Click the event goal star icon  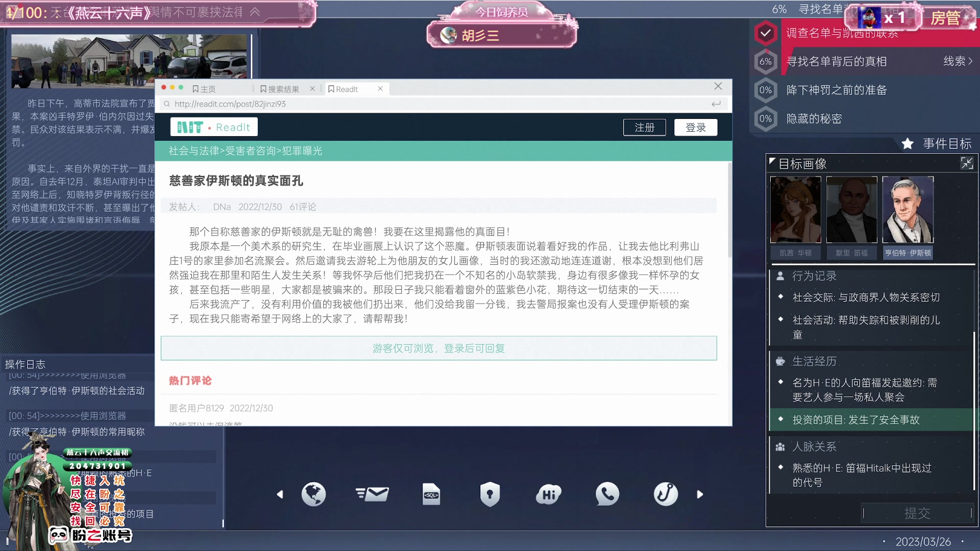click(908, 144)
